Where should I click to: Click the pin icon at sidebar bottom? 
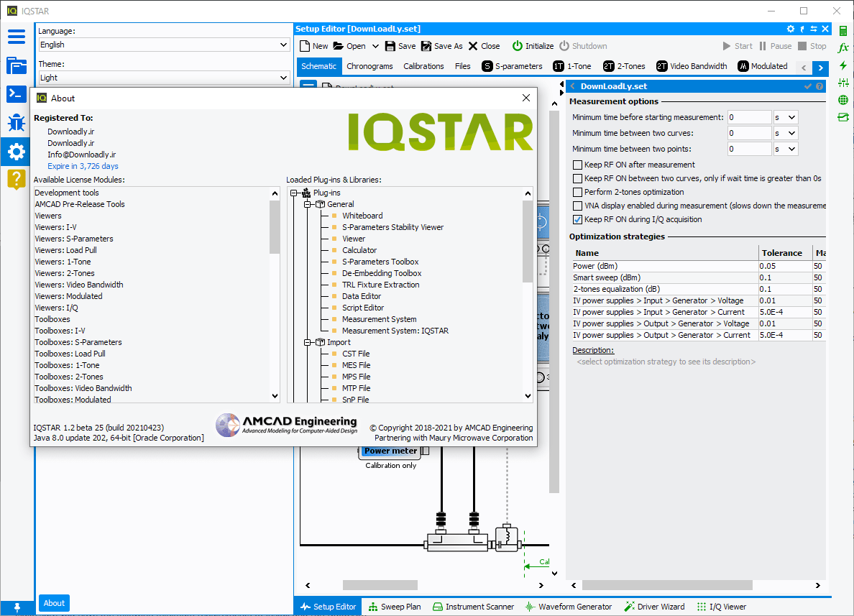[x=17, y=607]
